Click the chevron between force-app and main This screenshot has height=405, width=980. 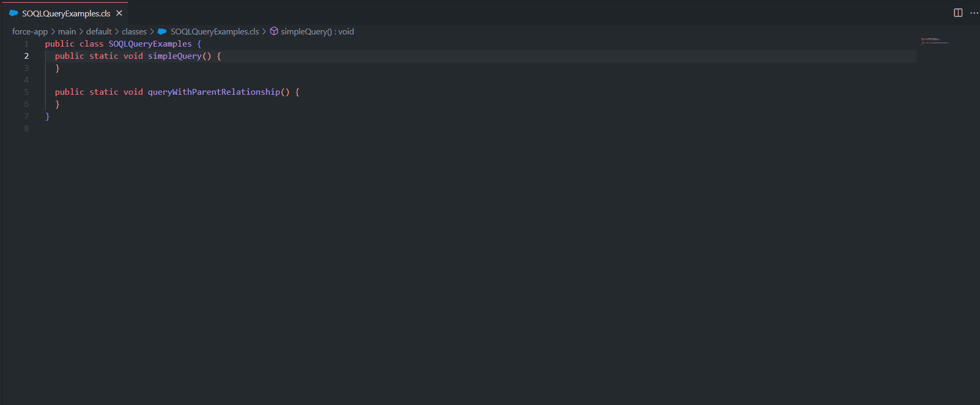(53, 32)
